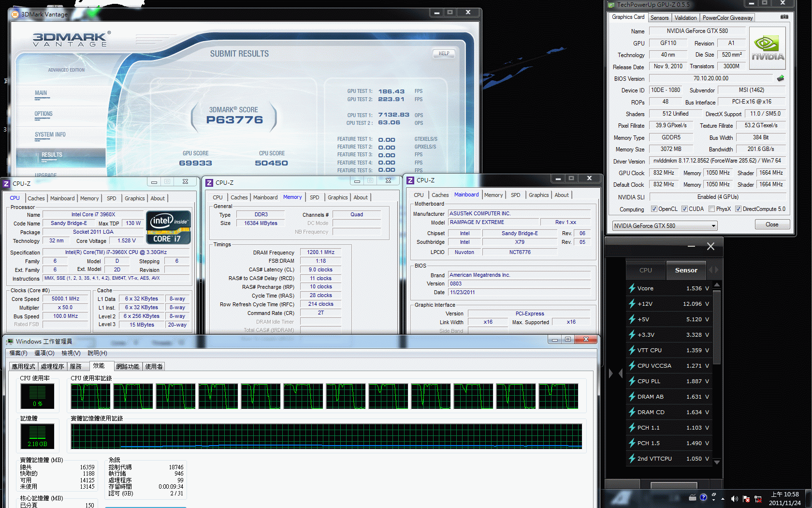Viewport: 812px width, 508px height.
Task: Click the lightning icon beside CPU VCCSA
Action: coord(632,366)
